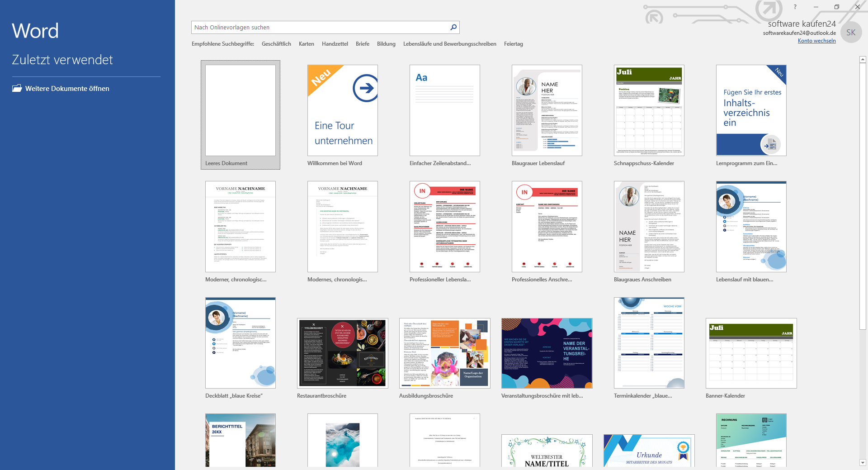Click the Bildung search suggestion
868x470 pixels.
coord(386,44)
